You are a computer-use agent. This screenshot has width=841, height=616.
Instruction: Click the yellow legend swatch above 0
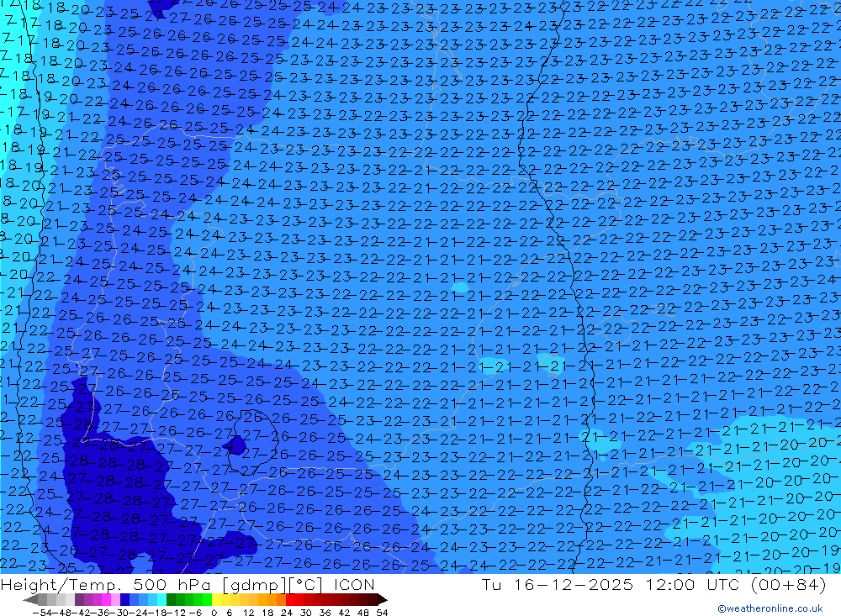(x=216, y=599)
